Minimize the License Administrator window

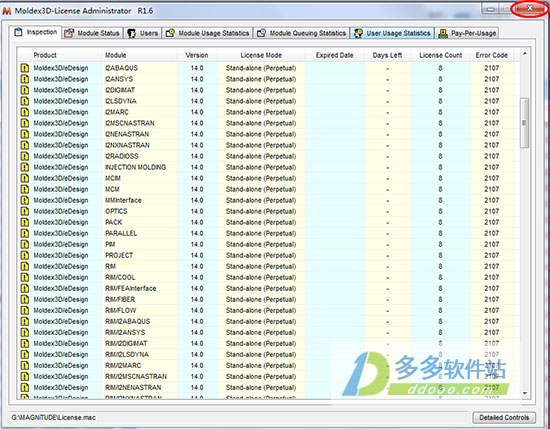click(x=491, y=9)
